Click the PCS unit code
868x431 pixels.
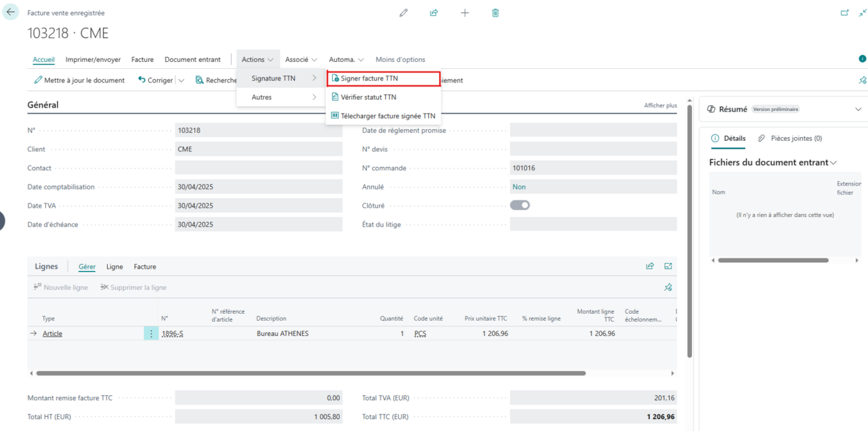click(x=420, y=334)
